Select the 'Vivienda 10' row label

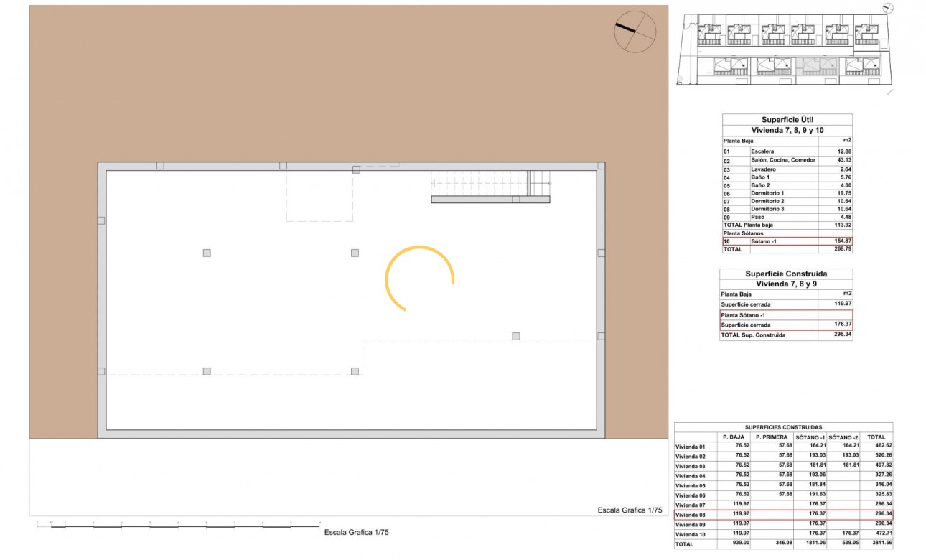691,535
